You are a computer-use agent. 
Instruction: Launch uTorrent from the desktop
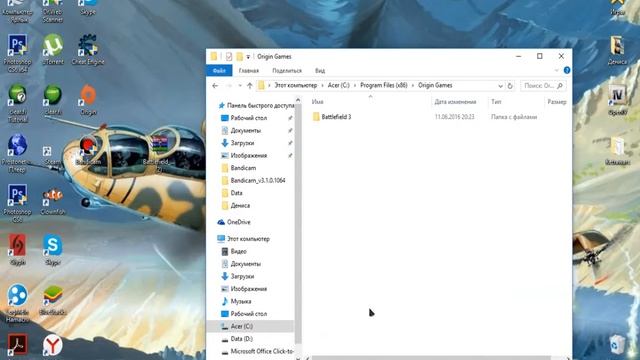click(53, 50)
